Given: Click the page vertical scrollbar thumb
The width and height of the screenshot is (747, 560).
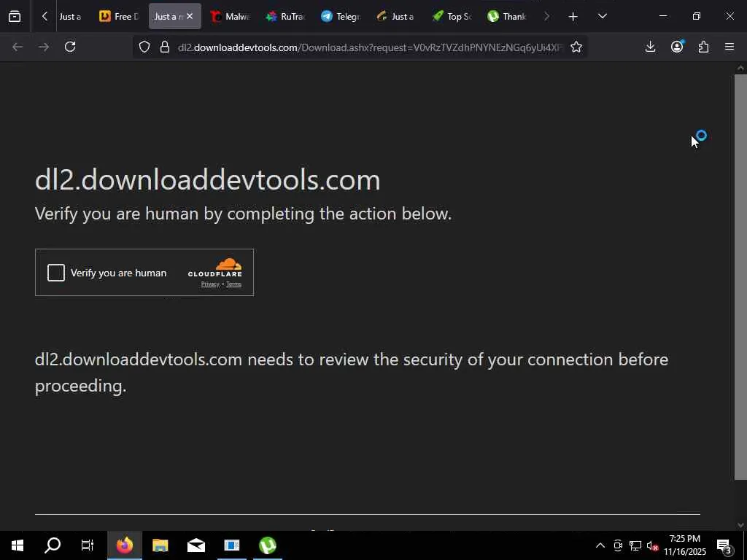Looking at the screenshot, I should pyautogui.click(x=740, y=276).
